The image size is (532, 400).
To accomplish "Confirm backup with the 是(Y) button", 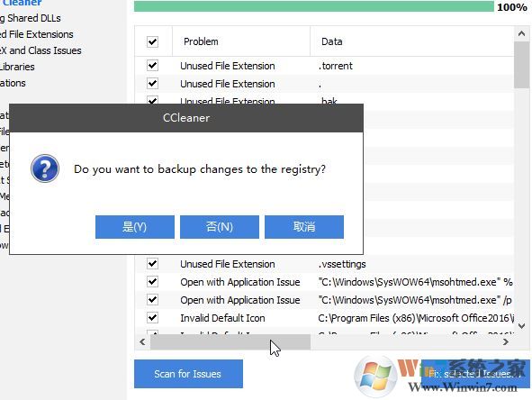I will coord(135,227).
